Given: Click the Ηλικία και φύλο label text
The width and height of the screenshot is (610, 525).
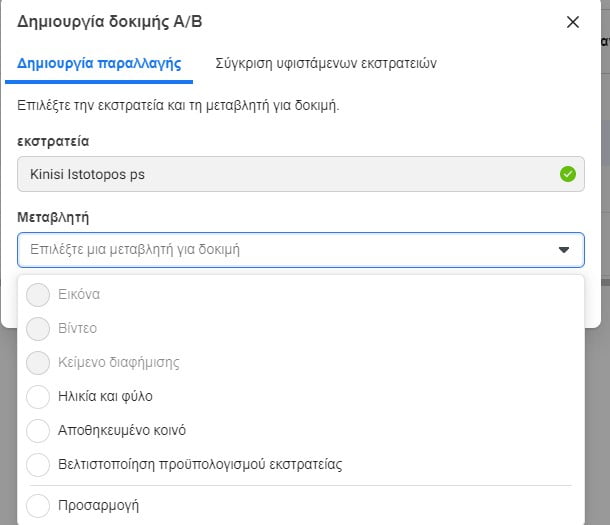Looking at the screenshot, I should pyautogui.click(x=105, y=396).
